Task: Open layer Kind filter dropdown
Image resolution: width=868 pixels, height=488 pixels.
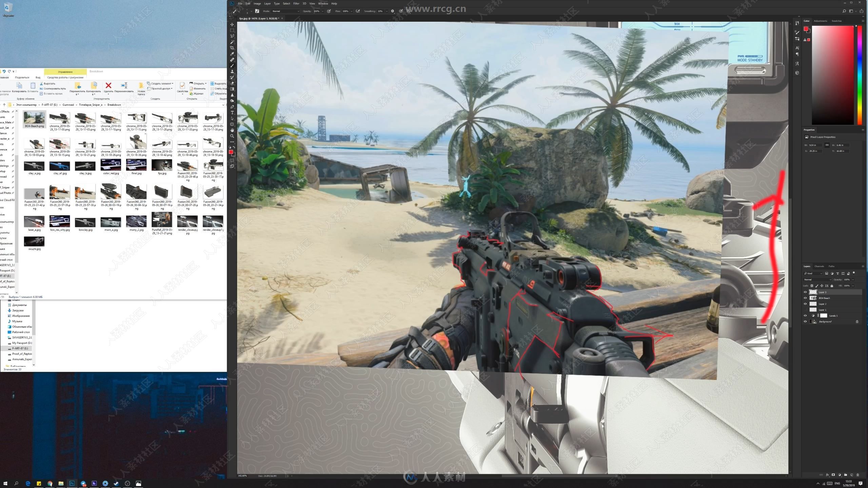Action: click(x=813, y=273)
